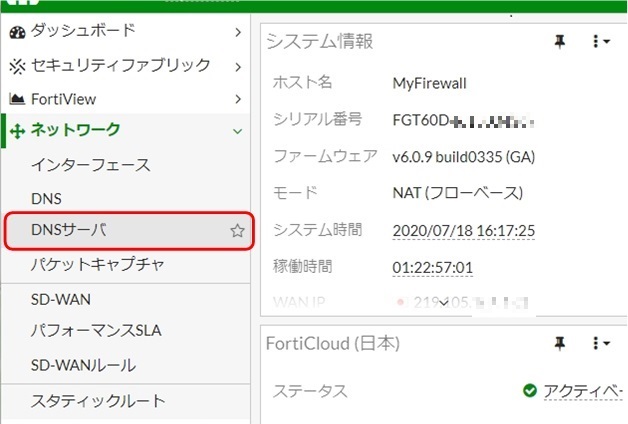Click the Dashboard gauge icon

pos(16,32)
